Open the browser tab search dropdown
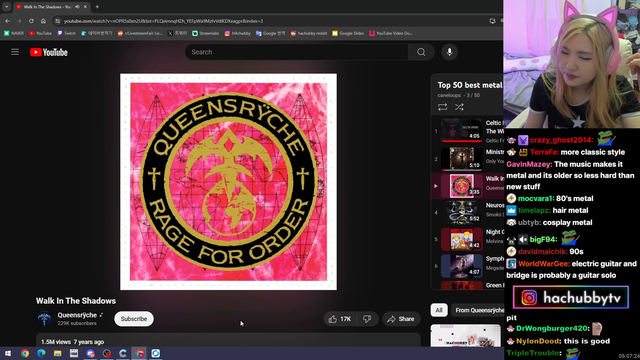This screenshot has height=360, width=640. pyautogui.click(x=7, y=7)
